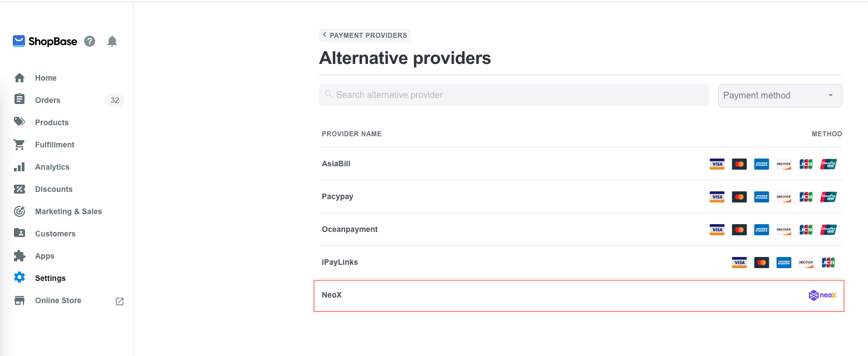Select the Oceanpayment provider
Screen dimensions: 868x356
pos(350,229)
